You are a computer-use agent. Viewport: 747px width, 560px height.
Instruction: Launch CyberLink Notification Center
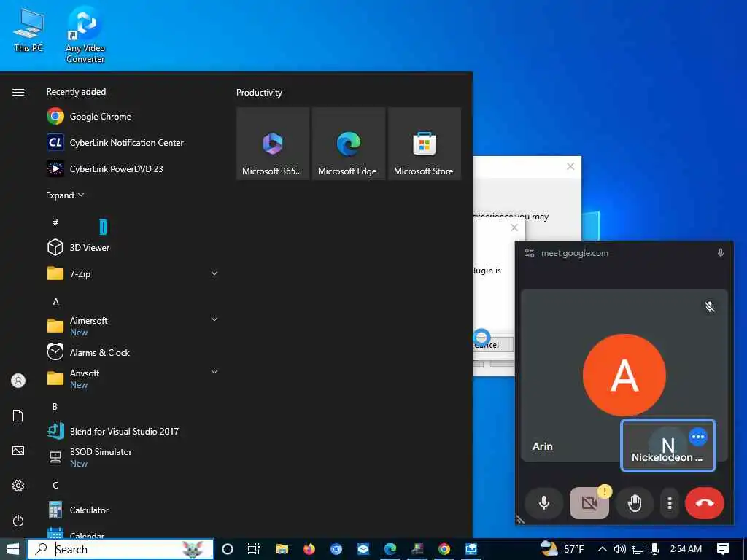pyautogui.click(x=133, y=143)
